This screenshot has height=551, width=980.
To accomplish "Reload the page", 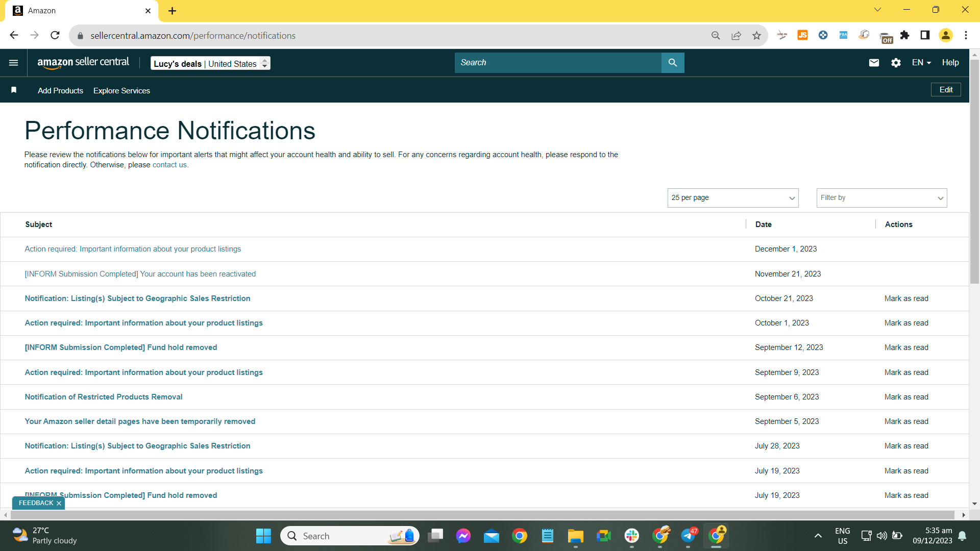I will [55, 35].
